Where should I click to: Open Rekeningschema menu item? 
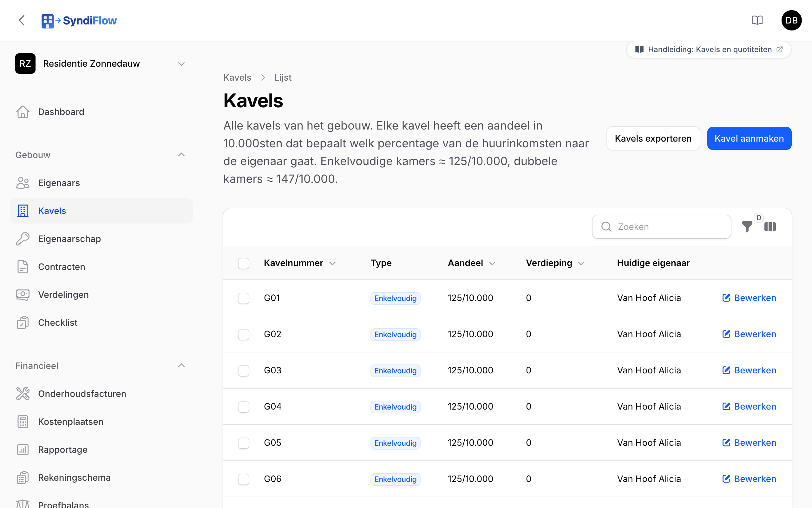101,478
